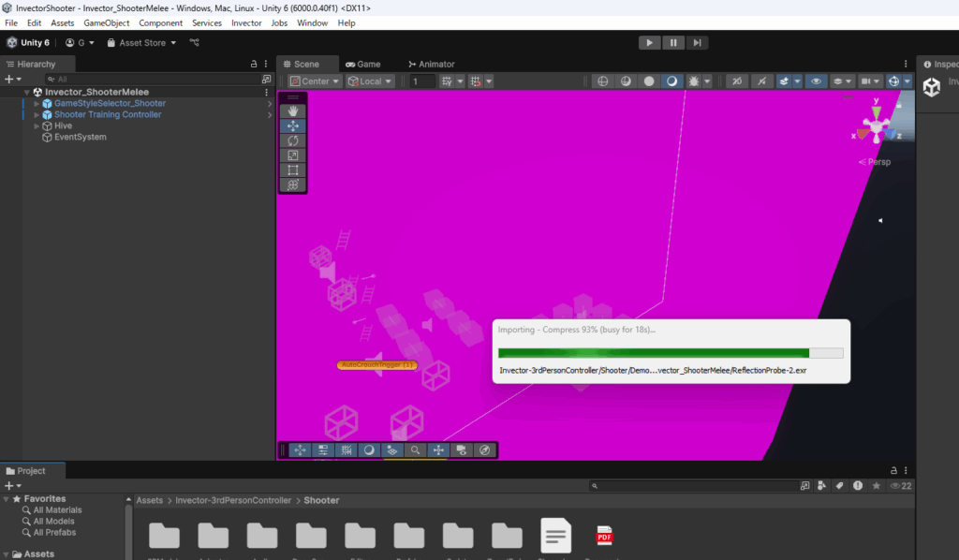The width and height of the screenshot is (959, 560).
Task: Open scene visibility layers dropdown
Action: pyautogui.click(x=842, y=81)
